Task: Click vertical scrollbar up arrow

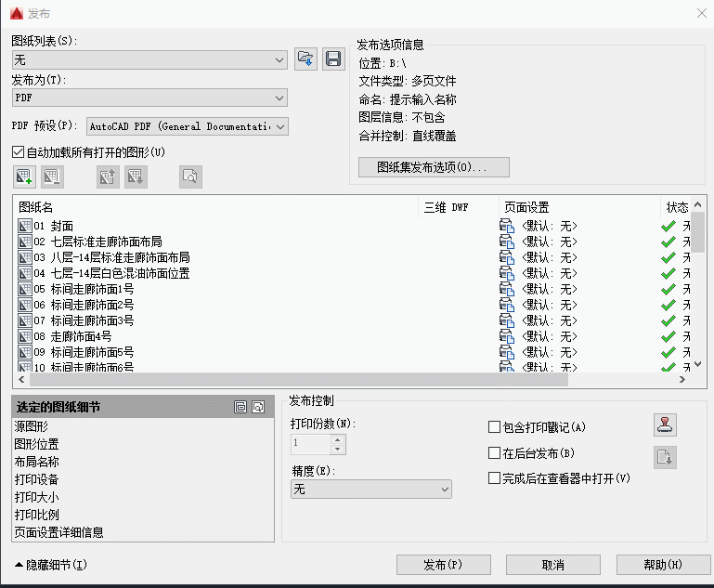Action: 698,205
